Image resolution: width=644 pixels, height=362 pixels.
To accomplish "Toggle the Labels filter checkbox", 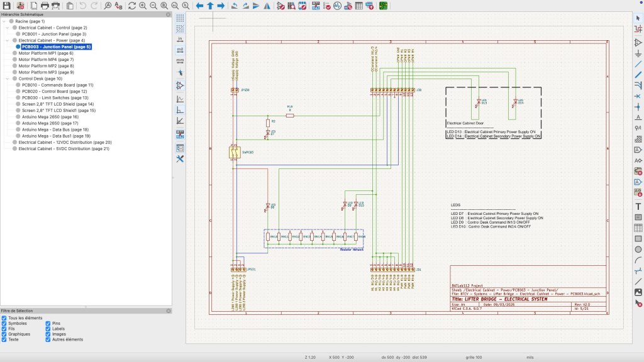I will click(x=48, y=329).
